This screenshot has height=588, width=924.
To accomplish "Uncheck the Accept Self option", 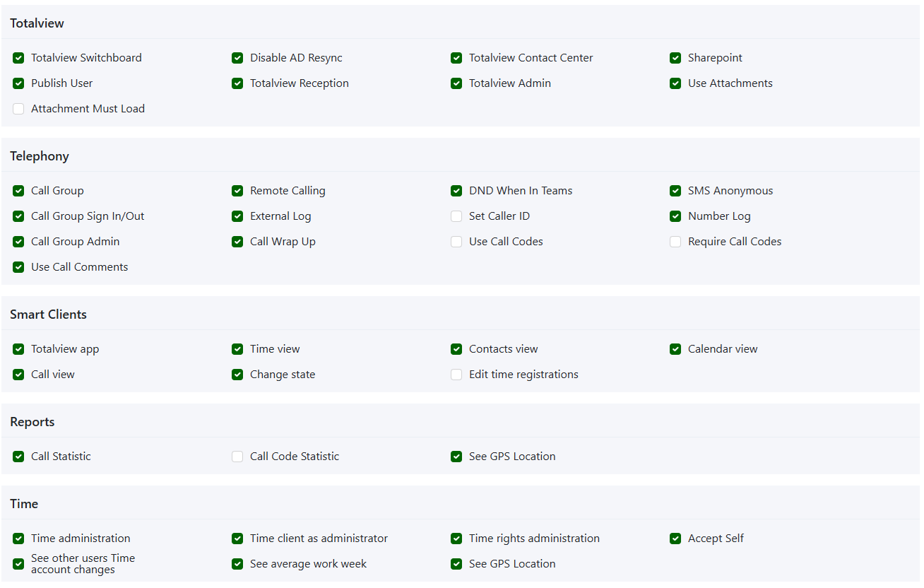I will 675,539.
